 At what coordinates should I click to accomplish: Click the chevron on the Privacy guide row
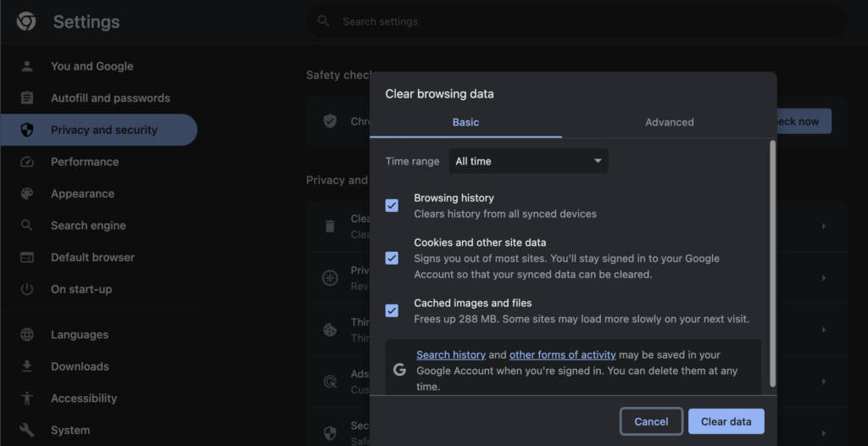(824, 277)
